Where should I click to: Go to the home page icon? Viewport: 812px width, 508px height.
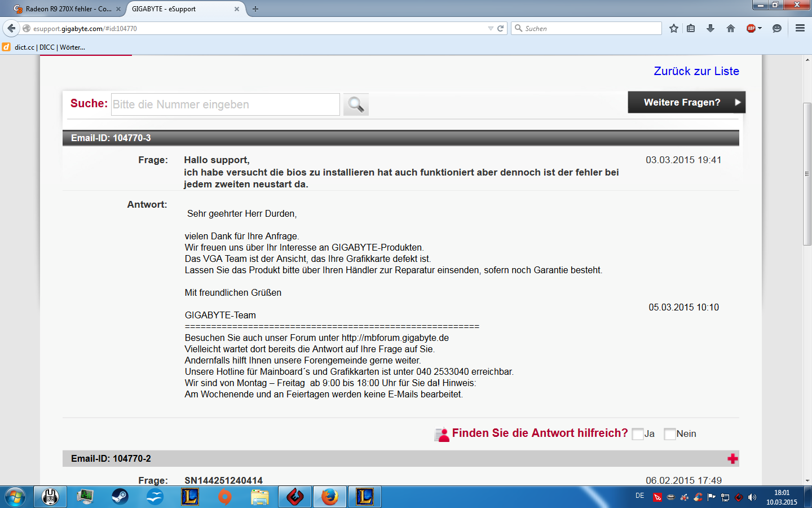[x=731, y=28]
